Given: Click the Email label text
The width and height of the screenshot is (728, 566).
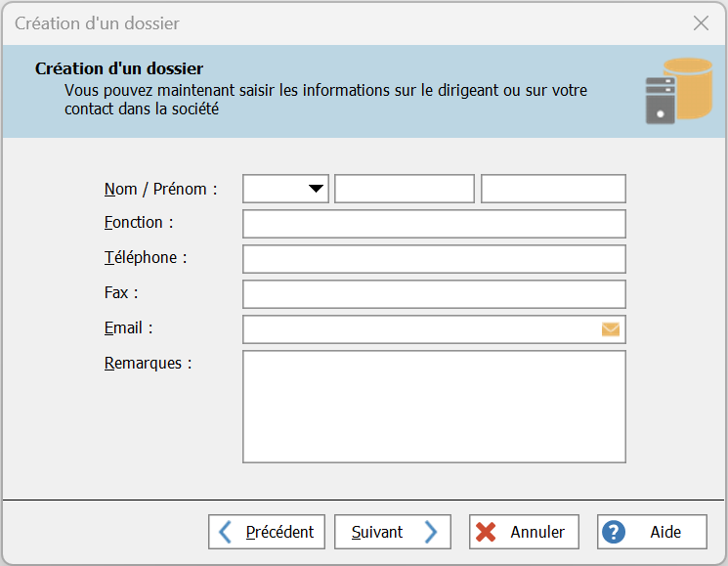Looking at the screenshot, I should click(128, 328).
